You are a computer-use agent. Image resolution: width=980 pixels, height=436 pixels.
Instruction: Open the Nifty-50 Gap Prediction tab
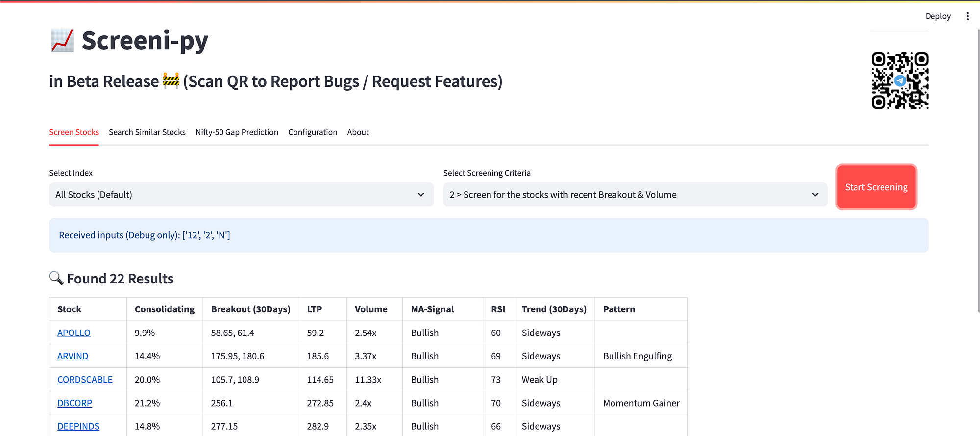pyautogui.click(x=237, y=132)
